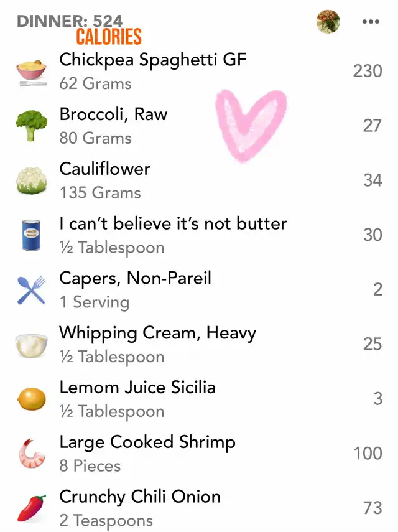
Task: Tap the Dinner: 524 header
Action: 70,21
